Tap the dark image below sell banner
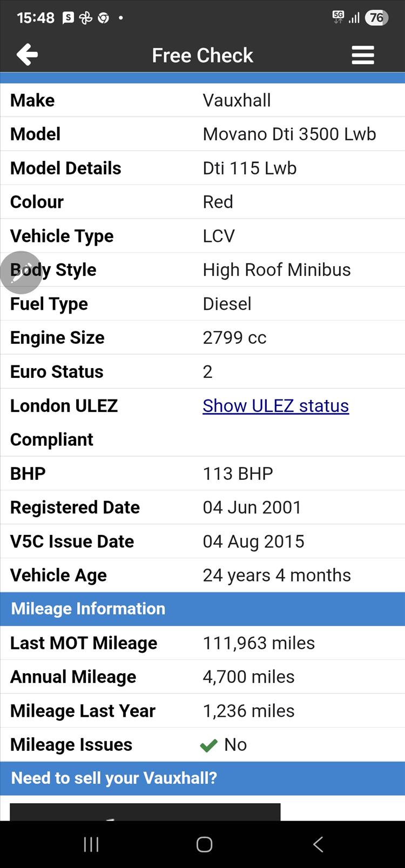The width and height of the screenshot is (405, 868). tap(145, 812)
